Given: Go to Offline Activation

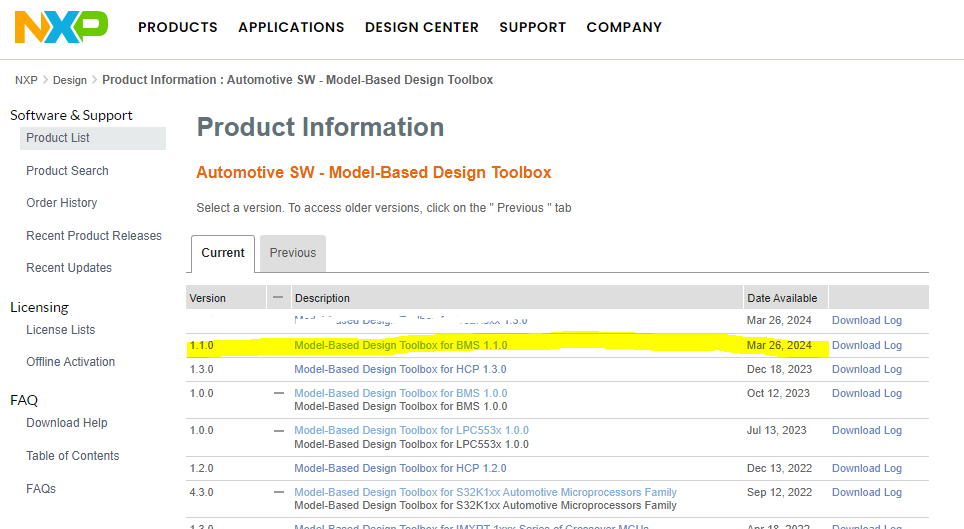Looking at the screenshot, I should coord(70,362).
